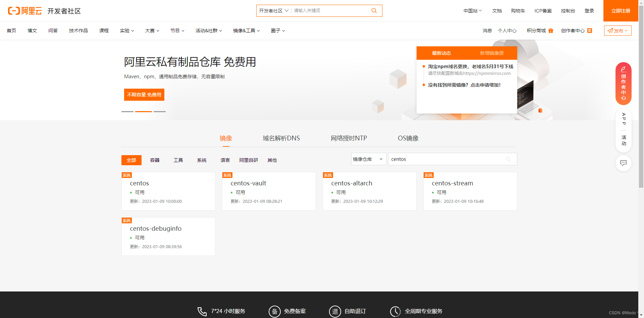Screen dimensions: 644x318
Task: Select the 其他 category filter
Action: (272, 160)
